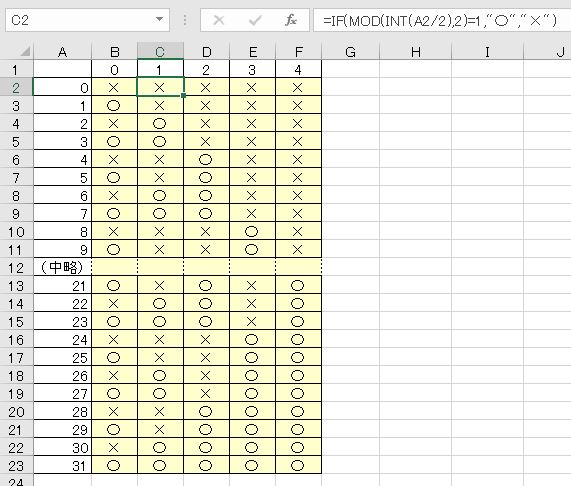Click cell A11 containing 9
Image resolution: width=571 pixels, height=486 pixels.
pyautogui.click(x=62, y=250)
